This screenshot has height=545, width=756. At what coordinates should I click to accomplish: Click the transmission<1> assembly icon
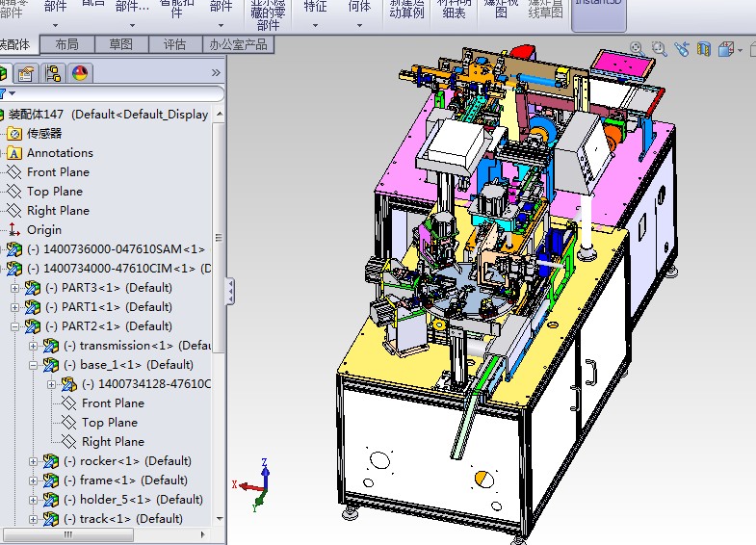coord(51,346)
